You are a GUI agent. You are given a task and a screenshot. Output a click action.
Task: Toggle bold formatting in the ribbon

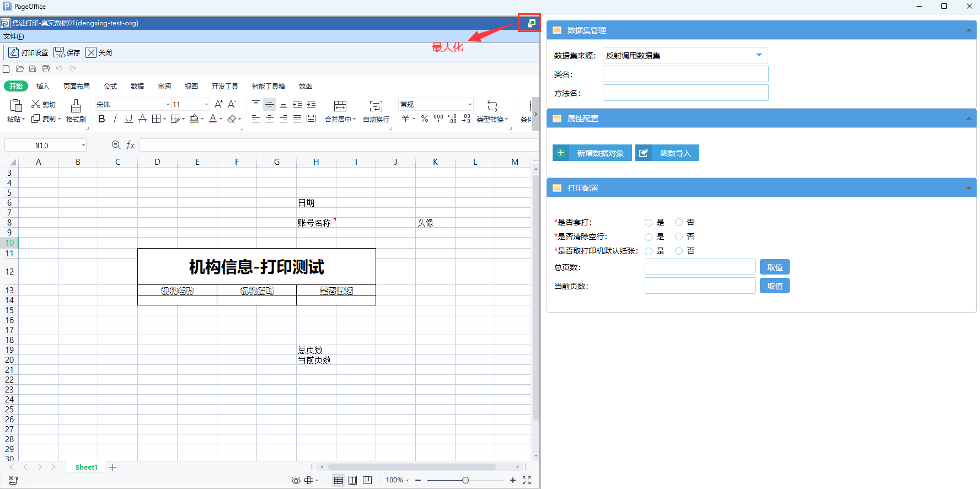click(x=101, y=119)
